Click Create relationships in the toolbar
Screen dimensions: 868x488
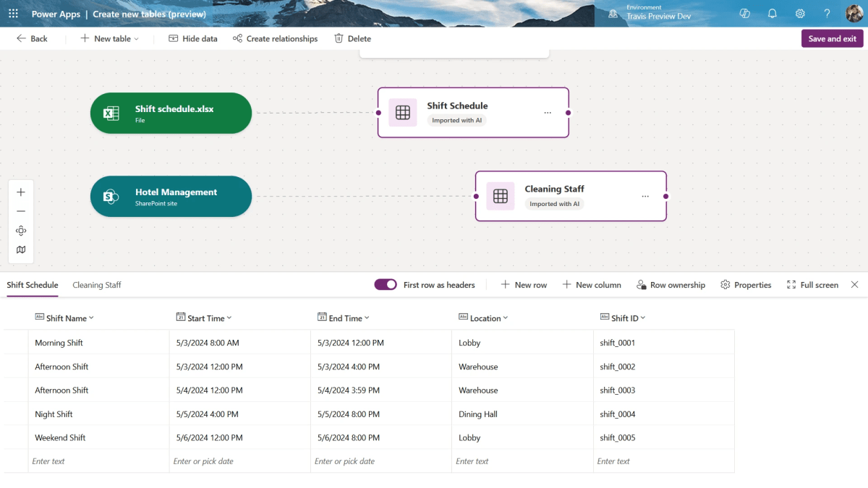[275, 38]
